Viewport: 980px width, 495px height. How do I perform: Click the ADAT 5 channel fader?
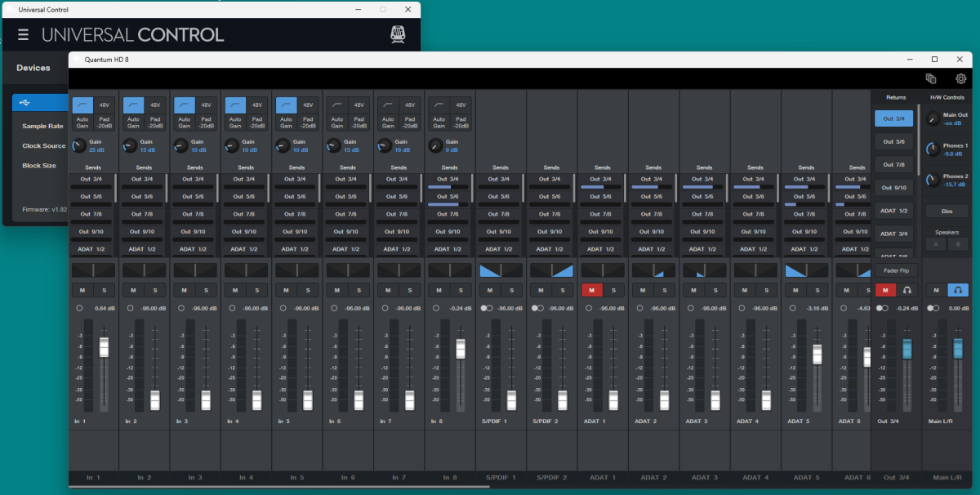(817, 353)
